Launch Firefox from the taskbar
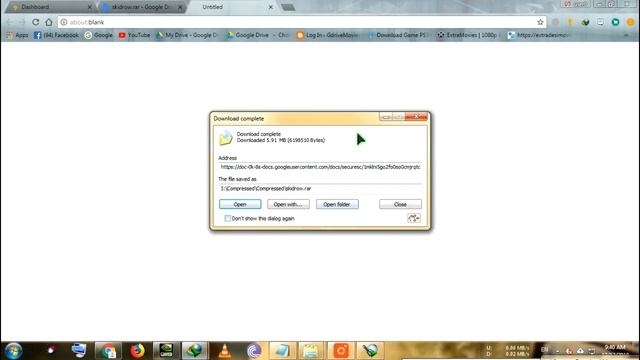 138,351
